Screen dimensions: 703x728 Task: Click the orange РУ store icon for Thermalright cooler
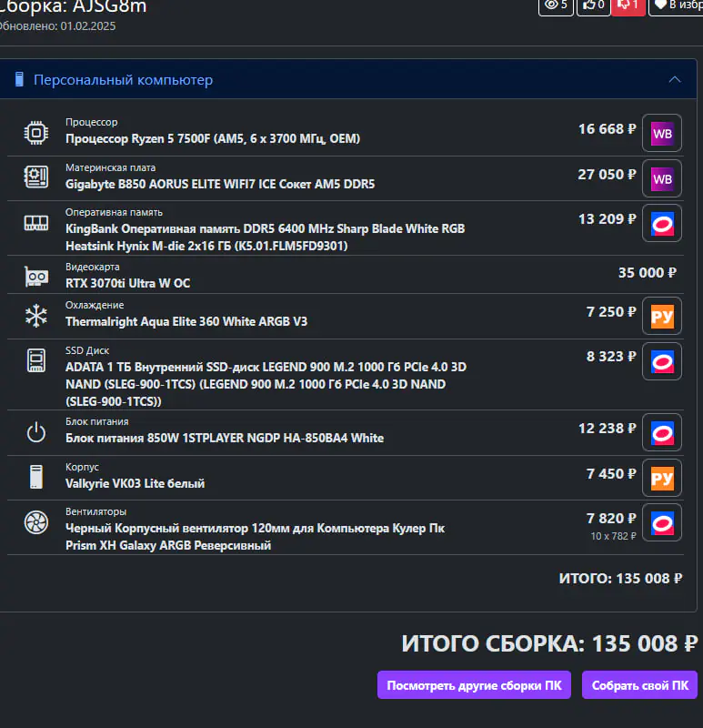pyautogui.click(x=662, y=317)
